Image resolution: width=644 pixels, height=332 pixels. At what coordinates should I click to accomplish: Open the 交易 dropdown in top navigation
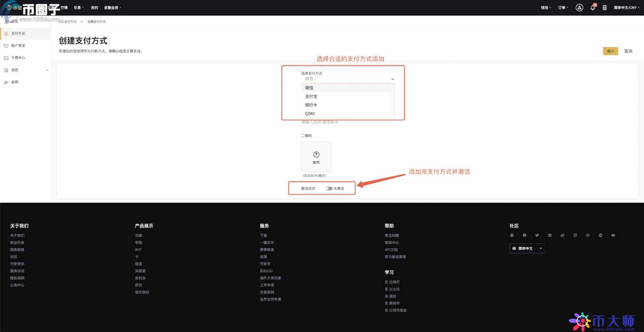coord(78,8)
